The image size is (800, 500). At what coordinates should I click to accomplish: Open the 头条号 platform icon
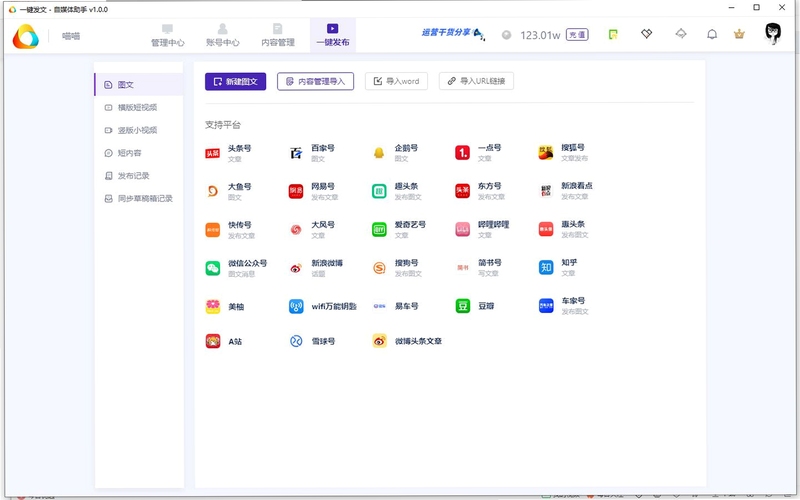coord(212,153)
